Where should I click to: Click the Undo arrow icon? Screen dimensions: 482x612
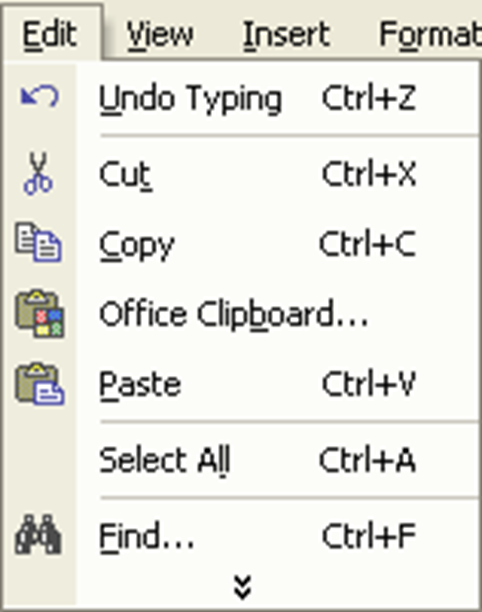pos(39,96)
